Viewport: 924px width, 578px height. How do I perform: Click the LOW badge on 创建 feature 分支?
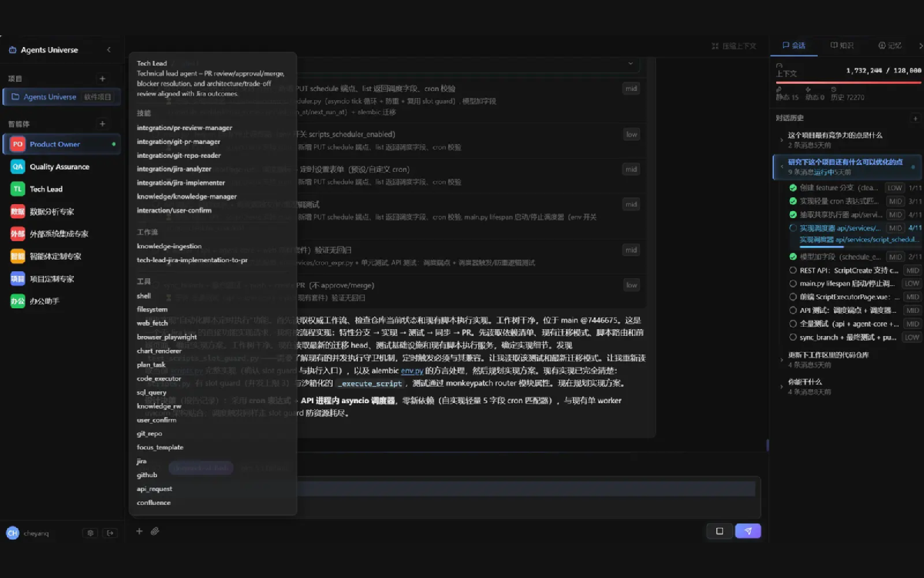tap(894, 188)
